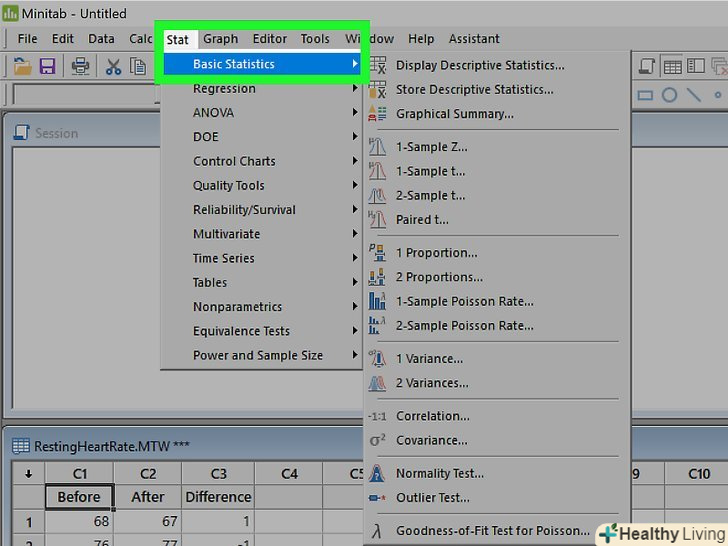The image size is (728, 546).
Task: Click the RestingHeartRate.MTW worksheet icon
Action: tap(21, 446)
